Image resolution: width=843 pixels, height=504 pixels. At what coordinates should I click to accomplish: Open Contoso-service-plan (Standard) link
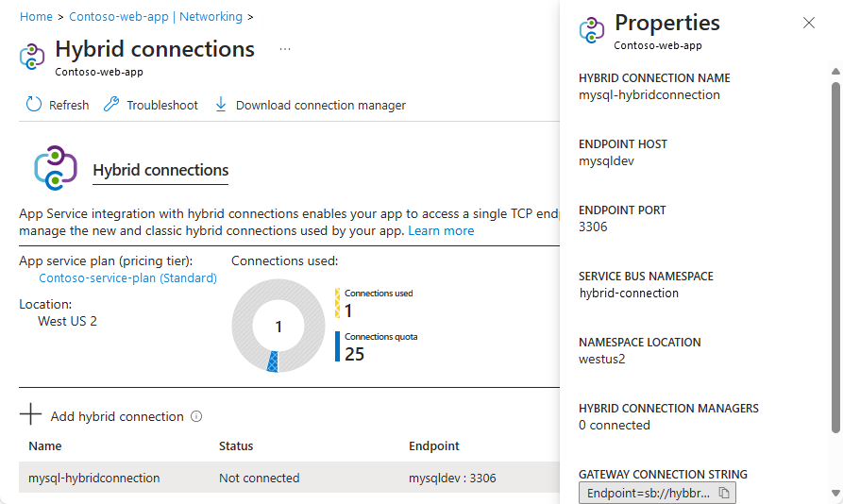pos(127,277)
